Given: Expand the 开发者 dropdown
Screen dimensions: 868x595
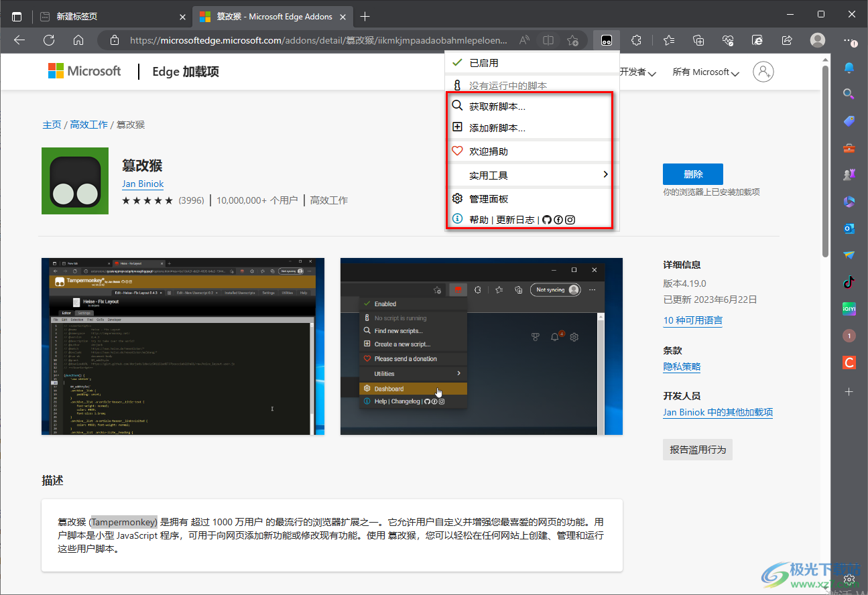Looking at the screenshot, I should click(x=637, y=72).
